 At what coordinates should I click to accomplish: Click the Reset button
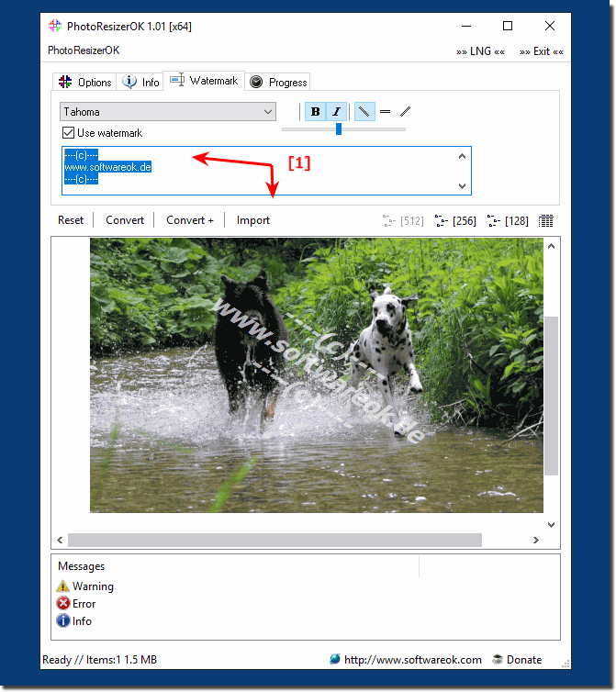point(71,219)
